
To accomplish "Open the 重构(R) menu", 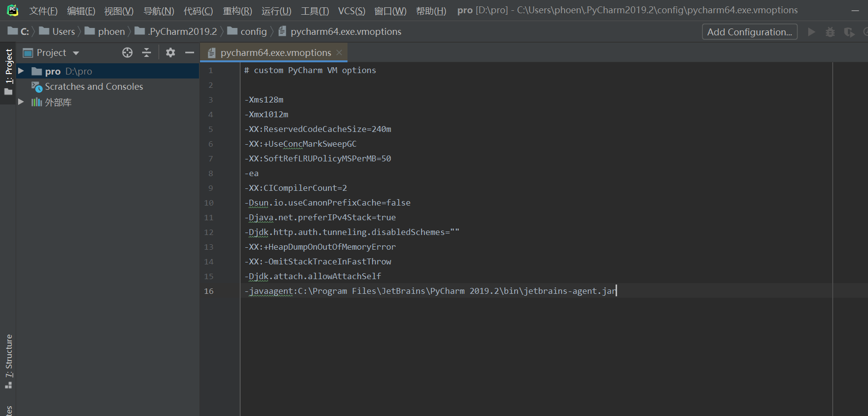I will pyautogui.click(x=237, y=11).
